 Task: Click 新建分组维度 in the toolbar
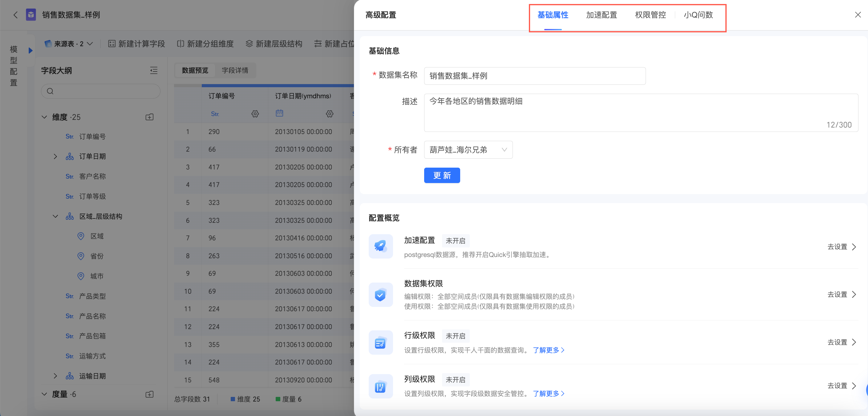click(x=205, y=44)
